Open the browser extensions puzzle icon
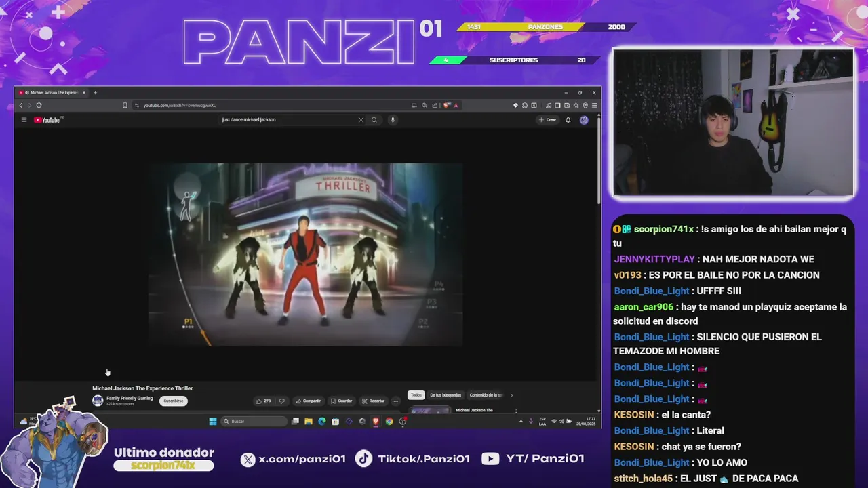The width and height of the screenshot is (868, 488). click(525, 105)
